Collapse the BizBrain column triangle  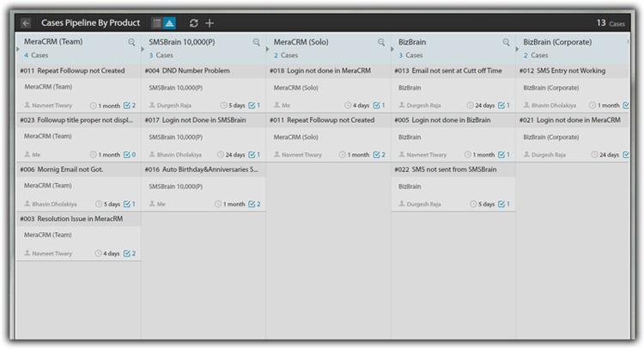tap(392, 48)
